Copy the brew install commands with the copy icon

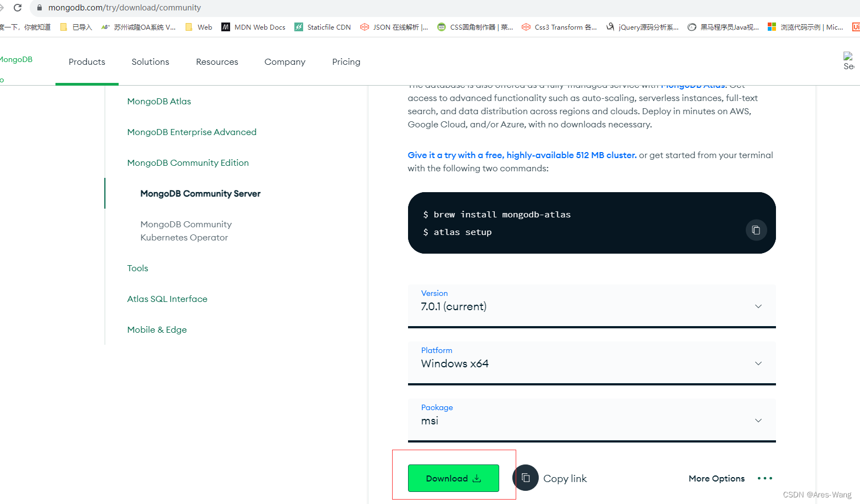coord(756,230)
